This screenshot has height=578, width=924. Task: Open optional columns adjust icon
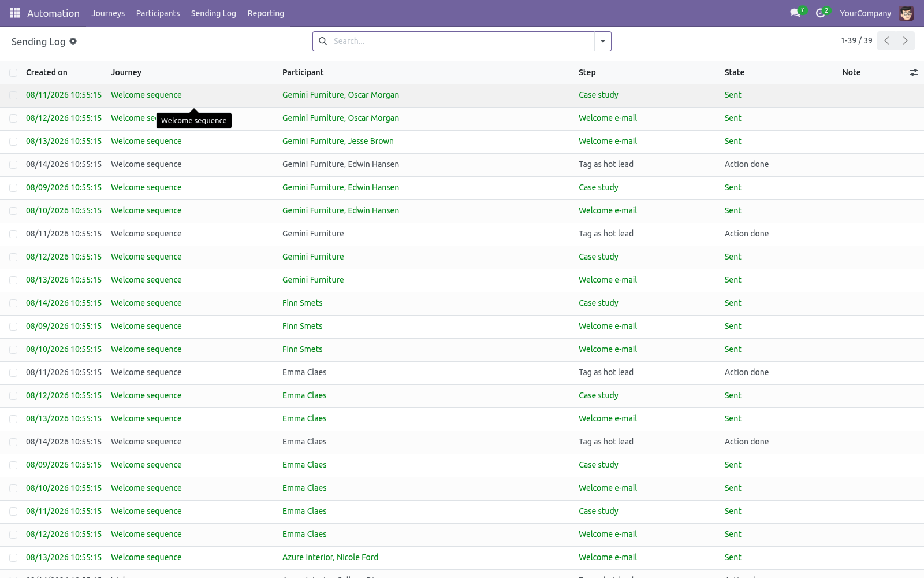click(x=914, y=72)
